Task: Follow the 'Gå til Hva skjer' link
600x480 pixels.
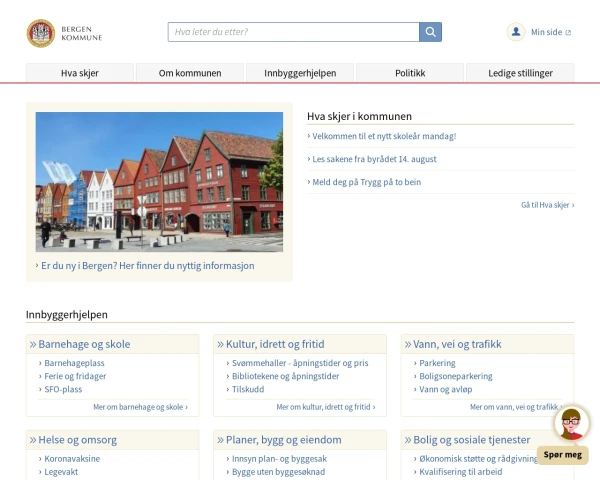Action: click(548, 205)
